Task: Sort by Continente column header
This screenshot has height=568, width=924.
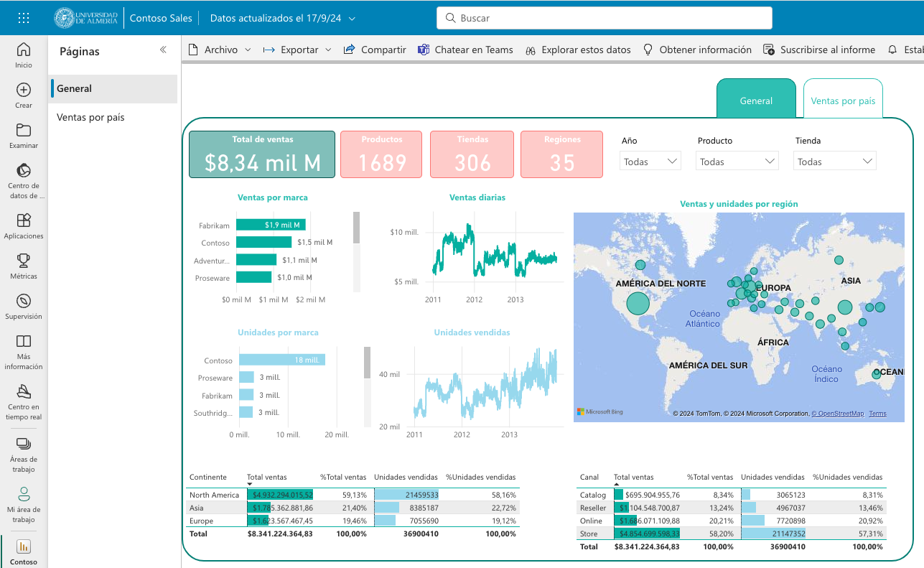Action: point(208,477)
